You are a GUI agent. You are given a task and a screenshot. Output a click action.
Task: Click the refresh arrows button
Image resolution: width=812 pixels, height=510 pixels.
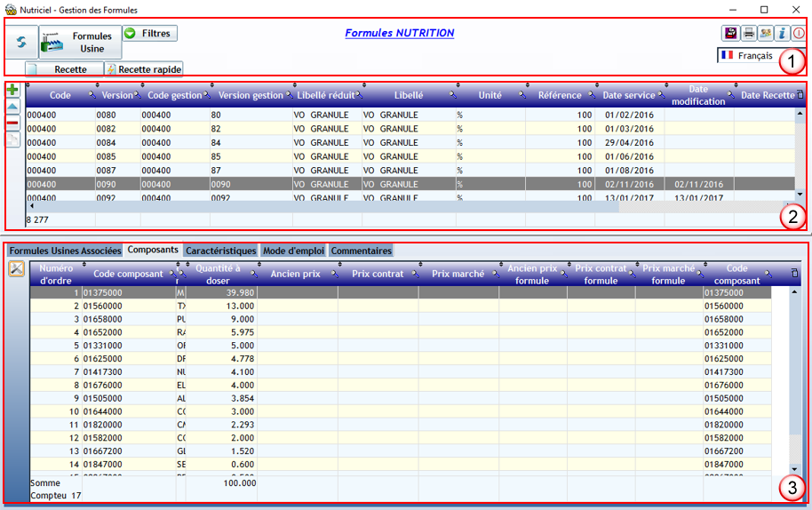21,42
